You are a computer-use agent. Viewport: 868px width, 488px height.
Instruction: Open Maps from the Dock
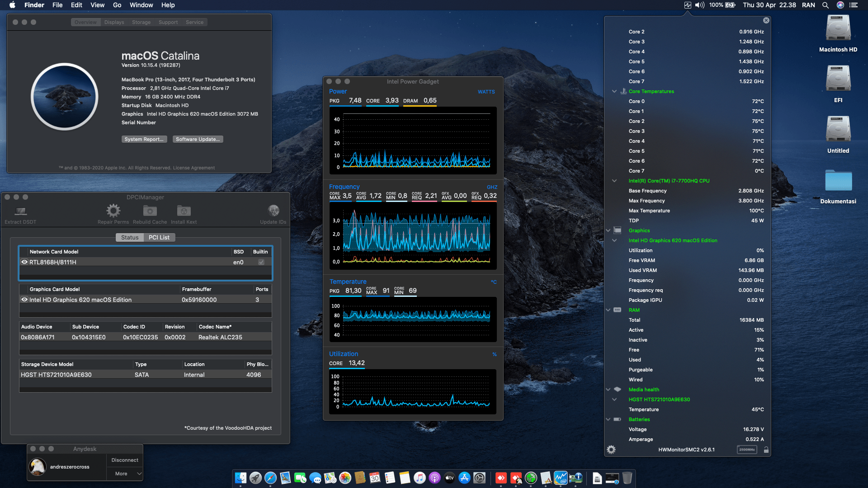tap(330, 478)
